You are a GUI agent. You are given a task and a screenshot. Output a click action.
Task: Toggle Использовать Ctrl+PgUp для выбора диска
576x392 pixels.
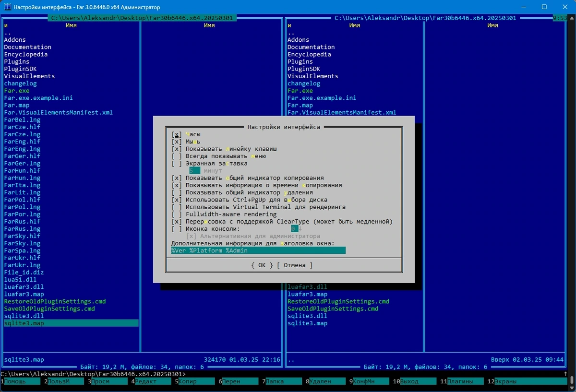(x=177, y=200)
